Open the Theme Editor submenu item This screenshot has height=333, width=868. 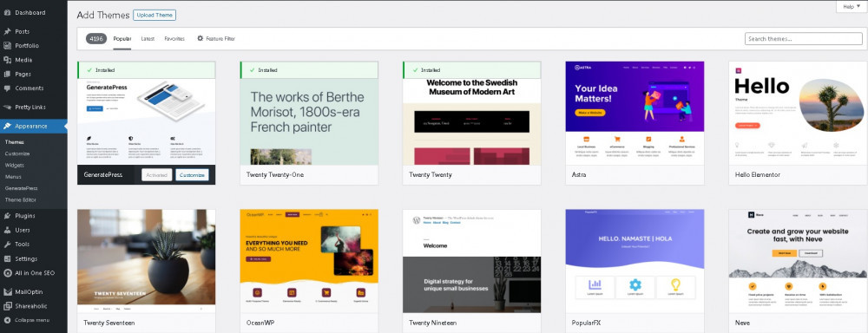coord(21,199)
